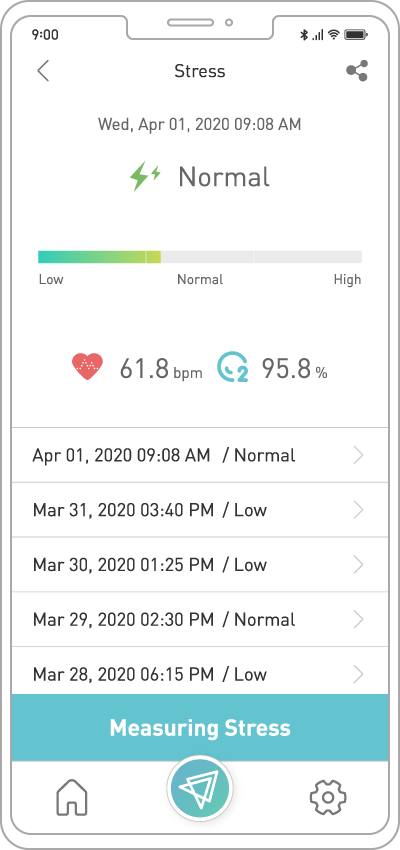Screen dimensions: 400x850
Task: Tap the 61.8 bpm reading
Action: 161,369
